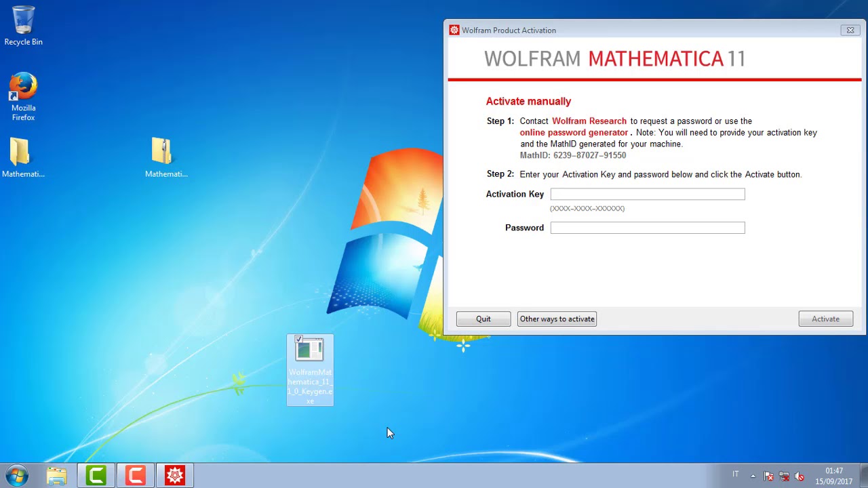Screen dimensions: 868x488
Task: Click the muted volume speaker tray icon
Action: point(800,476)
